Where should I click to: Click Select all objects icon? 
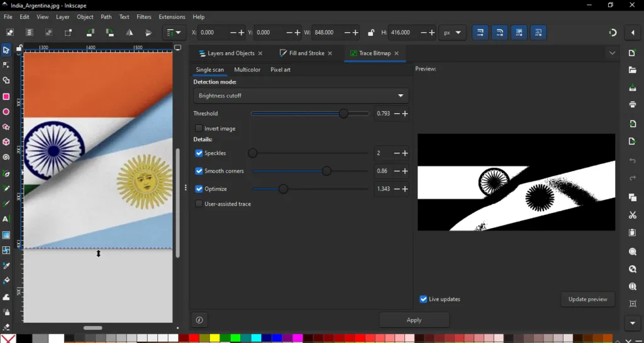(10, 33)
